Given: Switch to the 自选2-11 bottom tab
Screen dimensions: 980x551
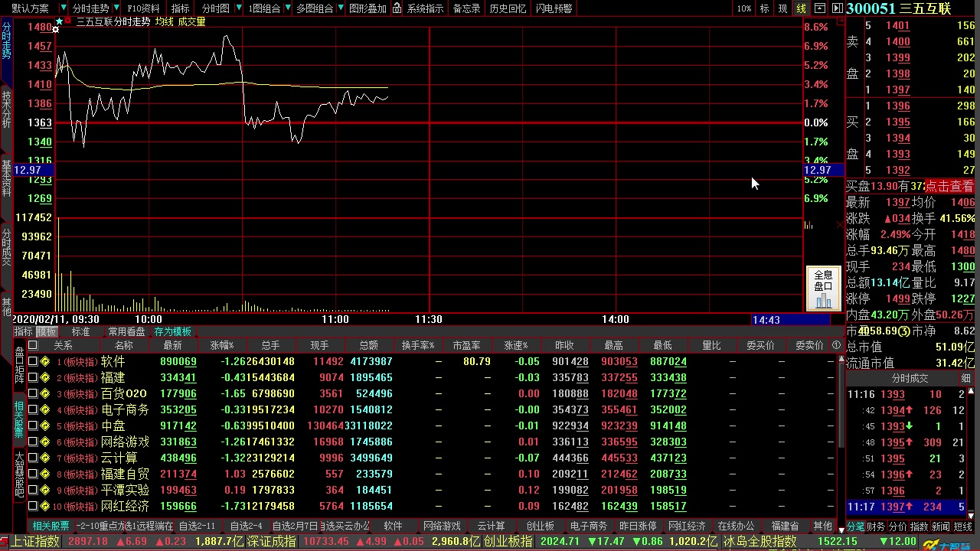Looking at the screenshot, I should click(x=197, y=526).
